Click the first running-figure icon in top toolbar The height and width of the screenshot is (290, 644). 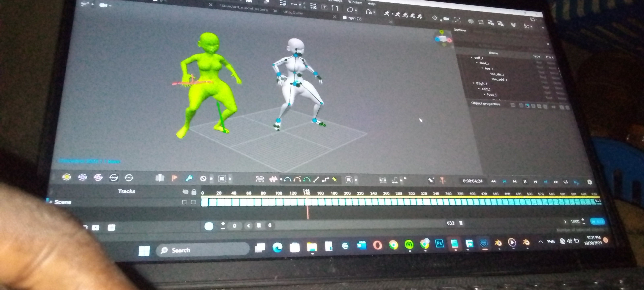386,13
